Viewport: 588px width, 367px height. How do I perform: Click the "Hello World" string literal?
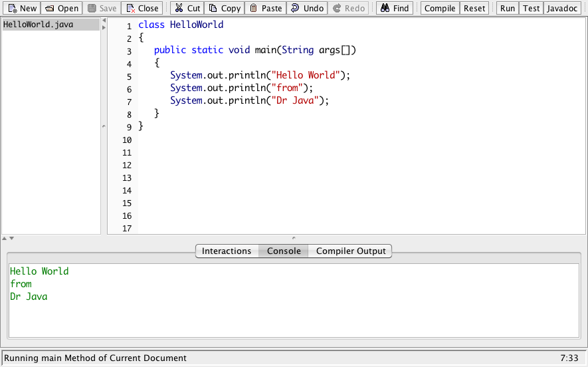tap(306, 75)
